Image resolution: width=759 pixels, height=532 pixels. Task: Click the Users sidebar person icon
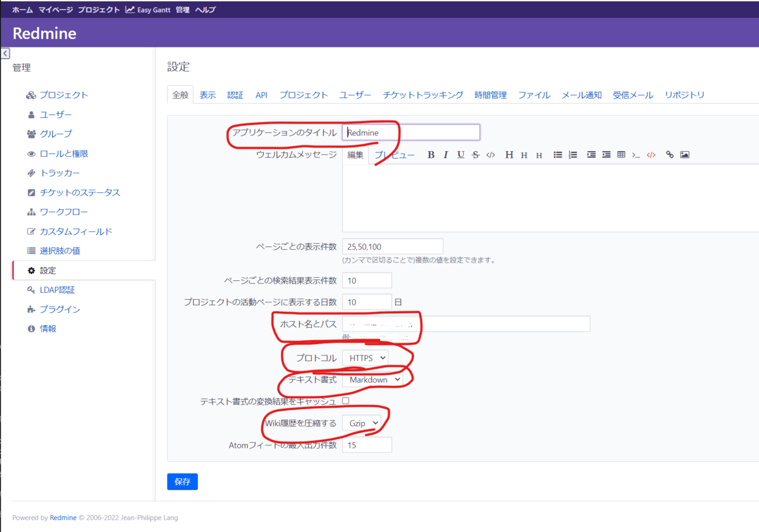pyautogui.click(x=31, y=114)
